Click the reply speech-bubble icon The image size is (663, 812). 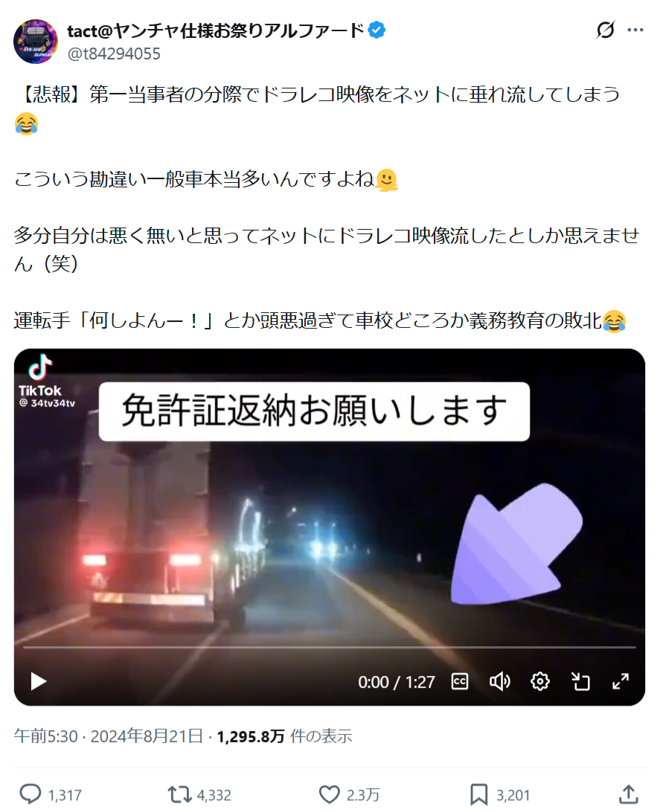click(30, 794)
